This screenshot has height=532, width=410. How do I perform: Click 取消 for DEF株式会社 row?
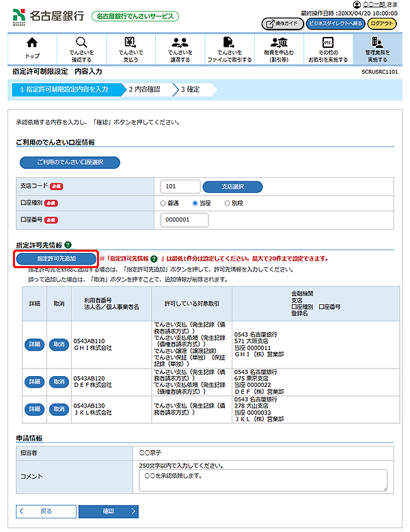click(59, 381)
